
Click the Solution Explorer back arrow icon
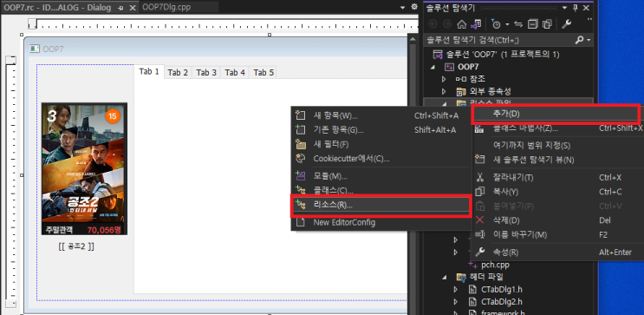tap(433, 24)
